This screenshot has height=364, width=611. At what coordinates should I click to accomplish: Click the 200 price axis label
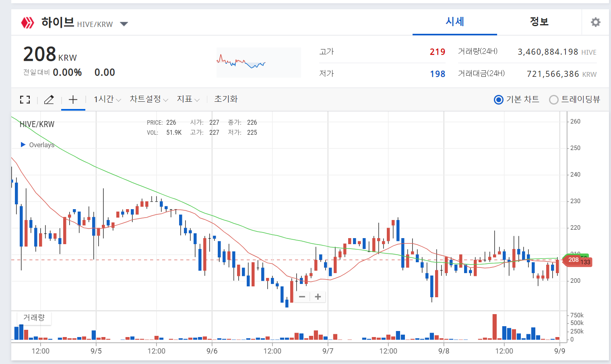pos(576,281)
